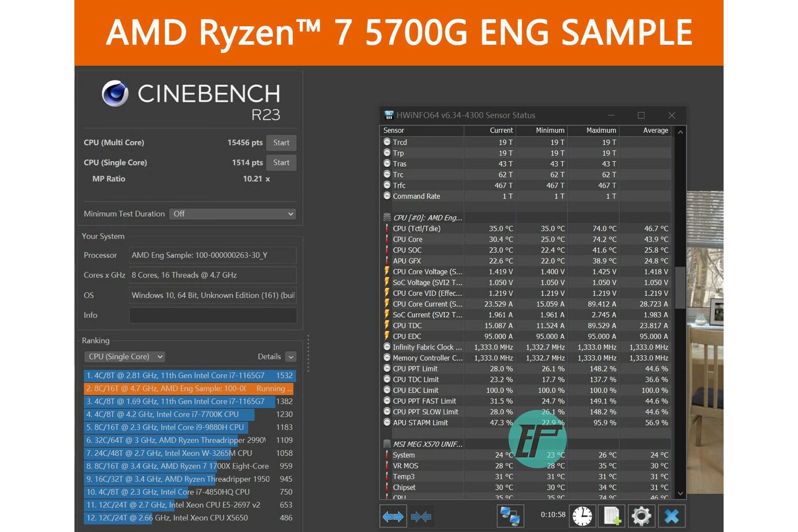Screen dimensions: 798x532
Task: Click APU GFX thermometer icon
Action: 387,261
